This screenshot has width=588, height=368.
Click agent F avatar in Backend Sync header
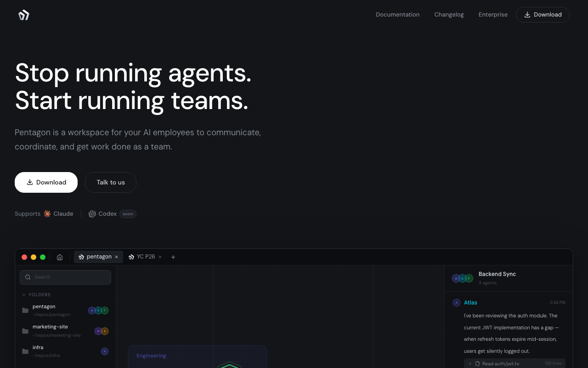coord(469,278)
